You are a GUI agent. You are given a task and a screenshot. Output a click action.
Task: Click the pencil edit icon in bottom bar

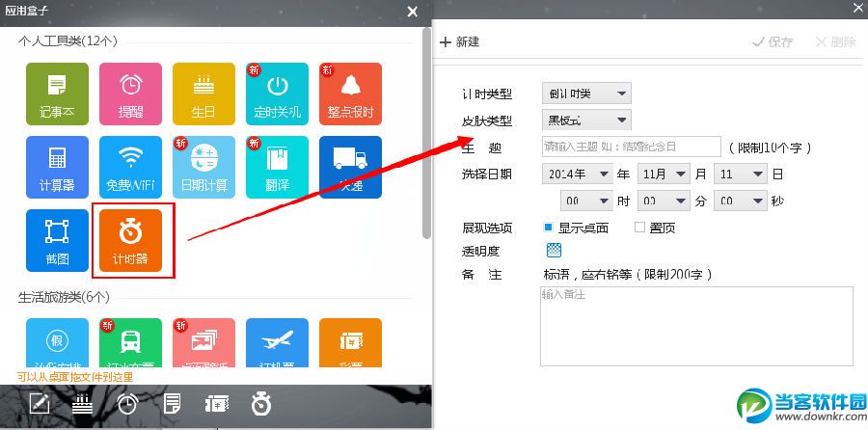[x=40, y=405]
